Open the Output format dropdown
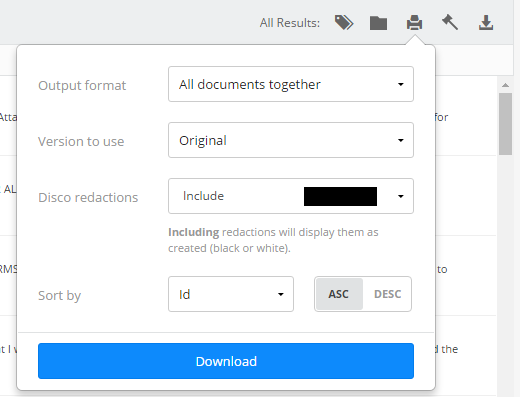This screenshot has height=397, width=520. pyautogui.click(x=291, y=84)
